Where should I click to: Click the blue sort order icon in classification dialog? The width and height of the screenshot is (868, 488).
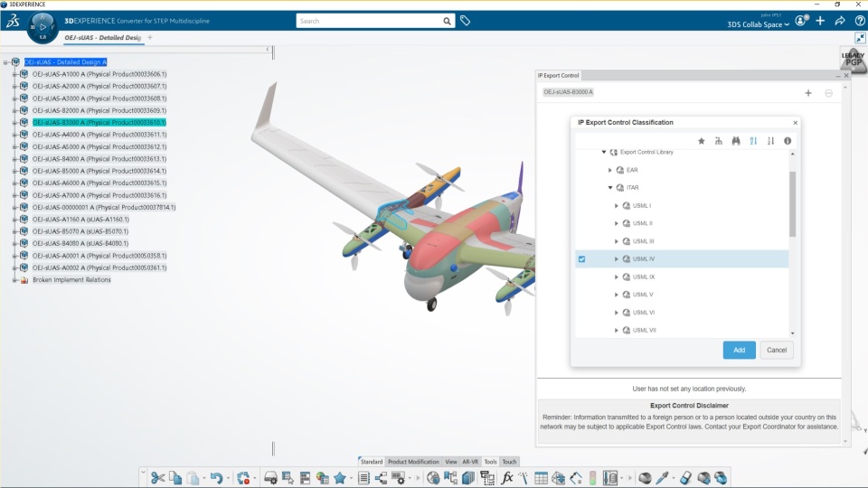point(753,141)
